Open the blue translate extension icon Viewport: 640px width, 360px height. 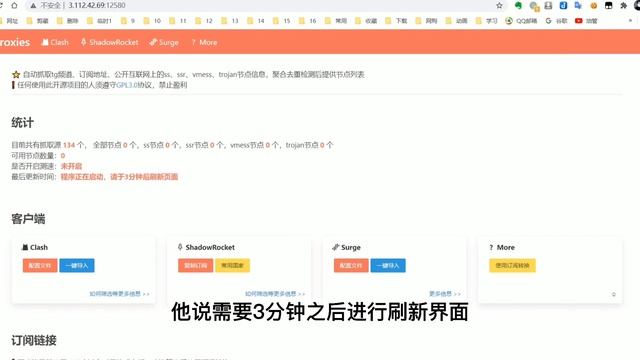(x=578, y=6)
